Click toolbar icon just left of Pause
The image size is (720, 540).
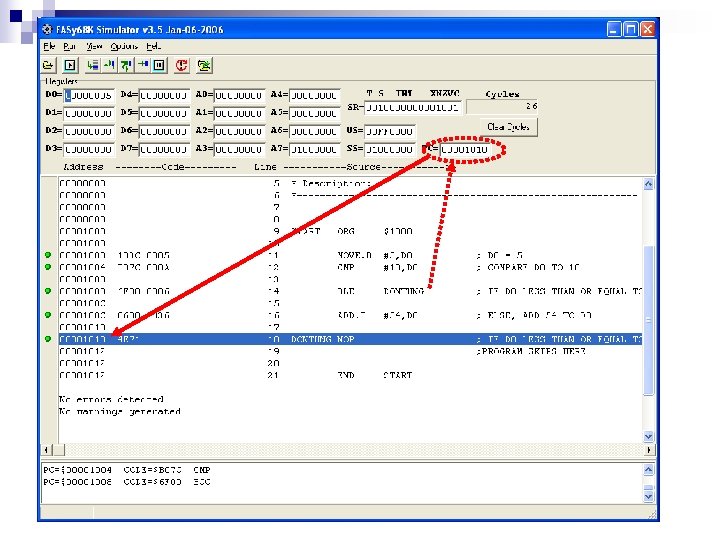tap(143, 65)
